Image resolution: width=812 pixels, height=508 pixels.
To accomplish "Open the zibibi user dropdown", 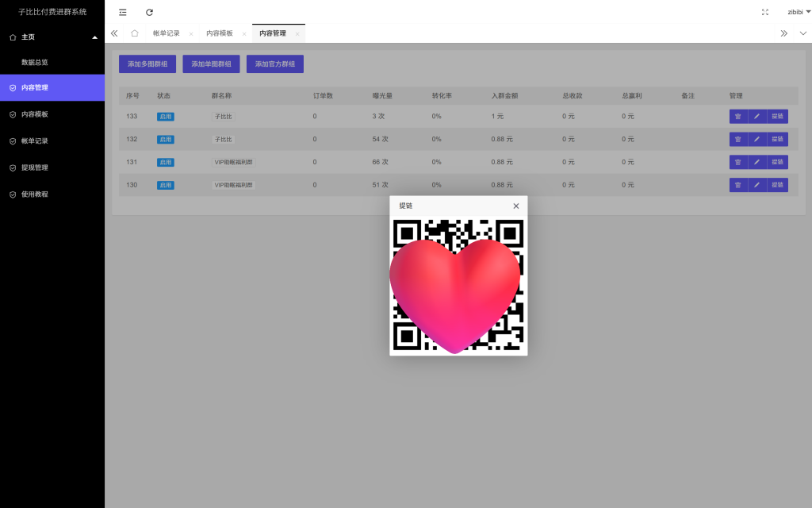I will tap(799, 12).
